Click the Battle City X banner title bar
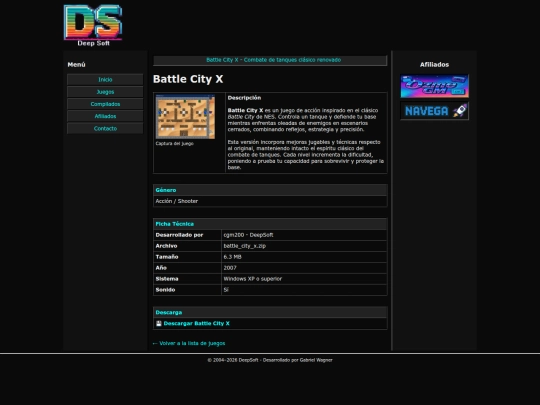 [270, 60]
